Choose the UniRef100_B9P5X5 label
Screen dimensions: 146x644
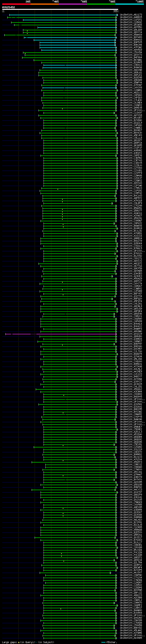coord(131,42)
